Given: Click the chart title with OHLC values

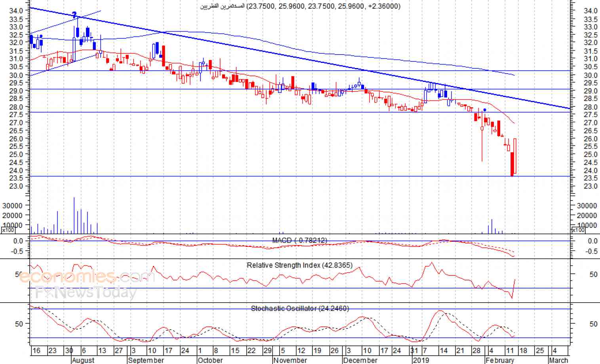Looking at the screenshot, I should [300, 6].
